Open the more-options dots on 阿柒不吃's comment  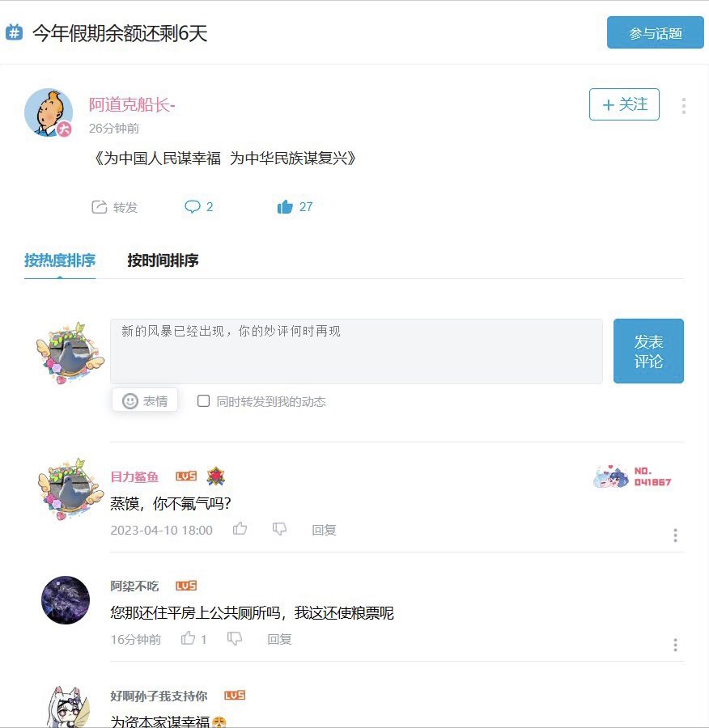[675, 645]
